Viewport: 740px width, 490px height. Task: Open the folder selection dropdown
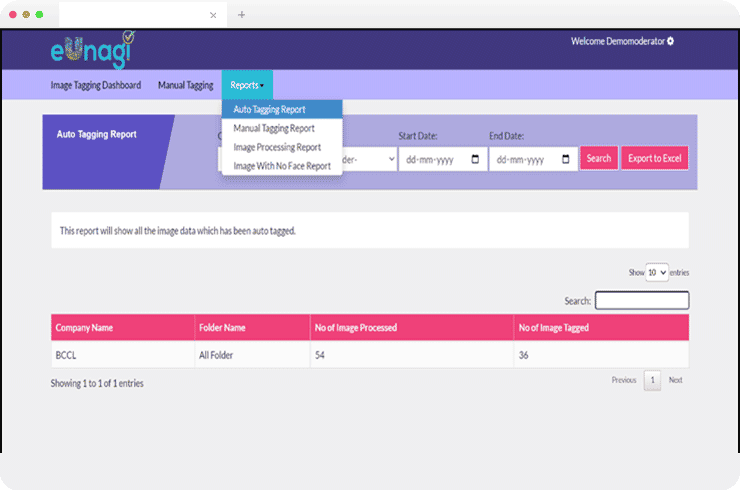[x=369, y=159]
